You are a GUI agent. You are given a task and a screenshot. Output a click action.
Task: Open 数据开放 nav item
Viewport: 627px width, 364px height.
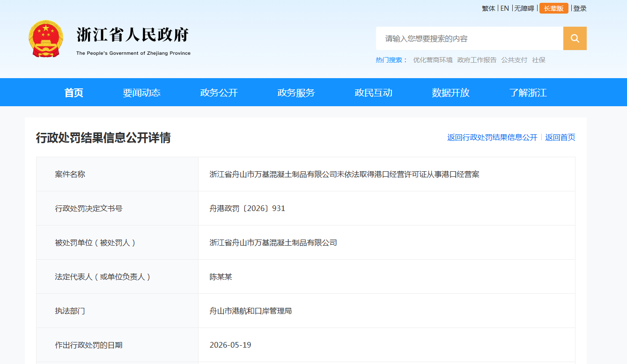pyautogui.click(x=450, y=93)
